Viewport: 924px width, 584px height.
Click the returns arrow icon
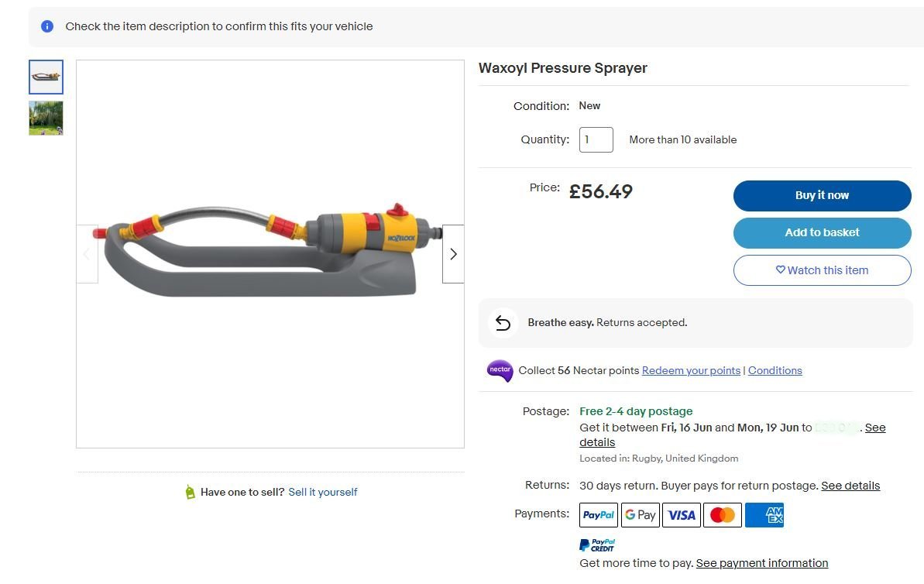(x=503, y=323)
